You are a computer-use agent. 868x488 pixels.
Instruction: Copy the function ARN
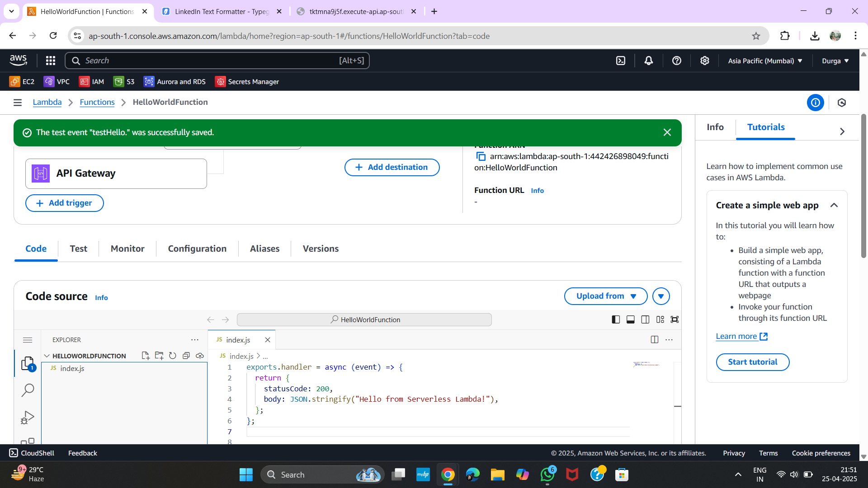481,156
